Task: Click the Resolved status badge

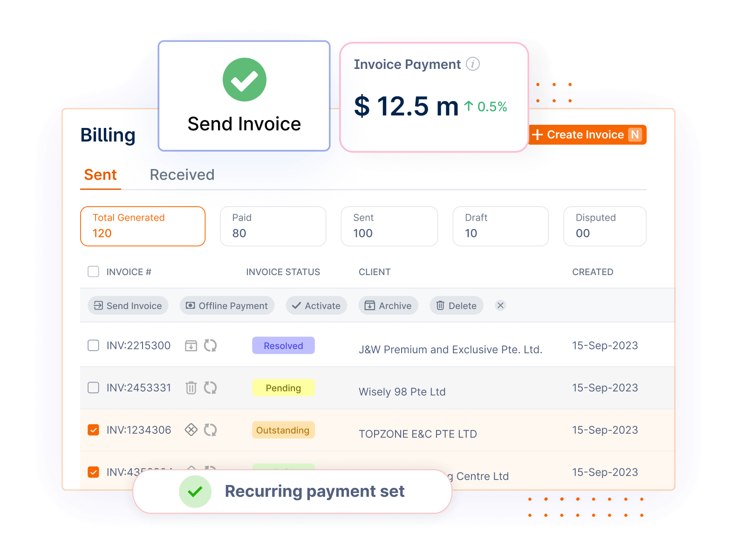Action: click(283, 345)
